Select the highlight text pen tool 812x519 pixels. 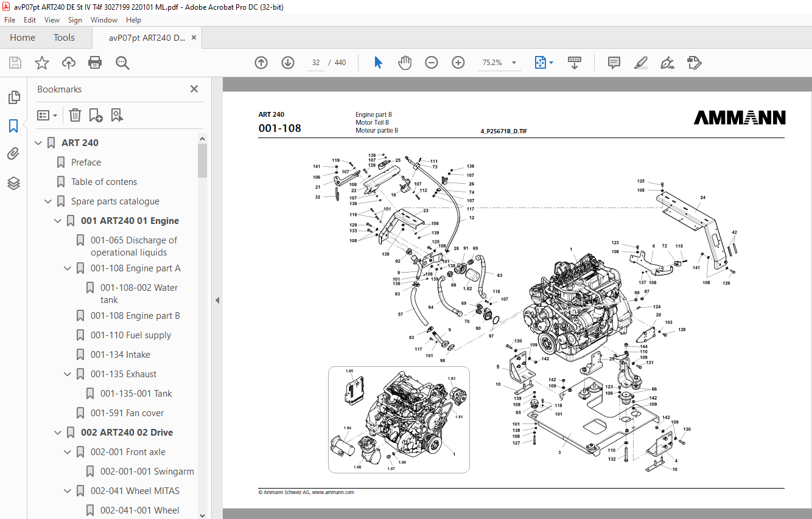[640, 63]
